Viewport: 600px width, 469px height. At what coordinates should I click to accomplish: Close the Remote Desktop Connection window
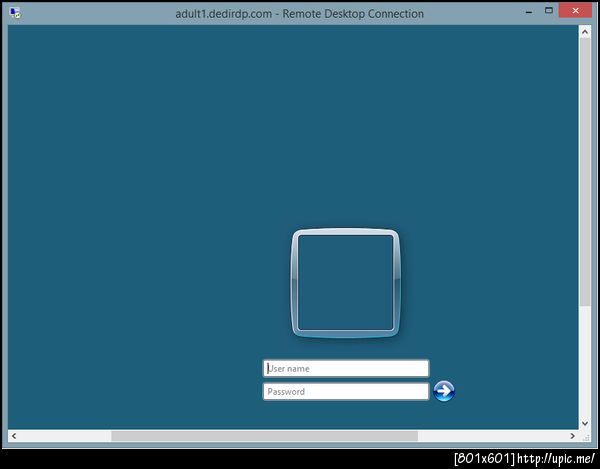tap(575, 11)
